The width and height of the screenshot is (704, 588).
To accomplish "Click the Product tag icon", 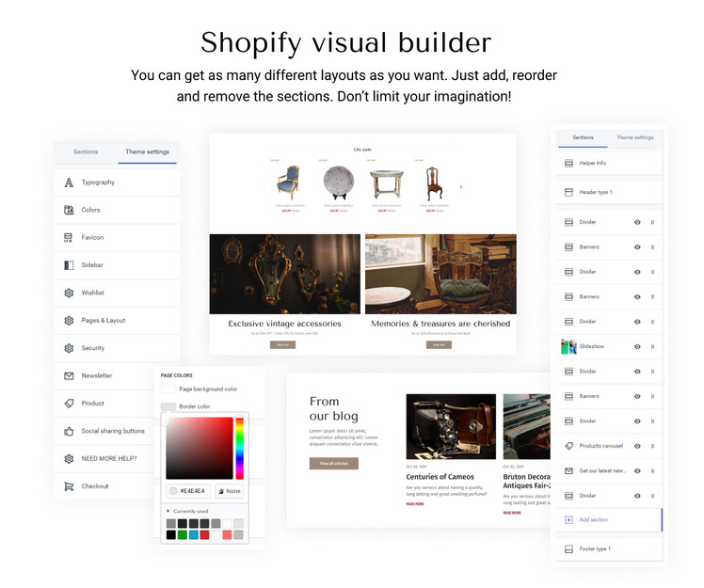I will tap(69, 403).
